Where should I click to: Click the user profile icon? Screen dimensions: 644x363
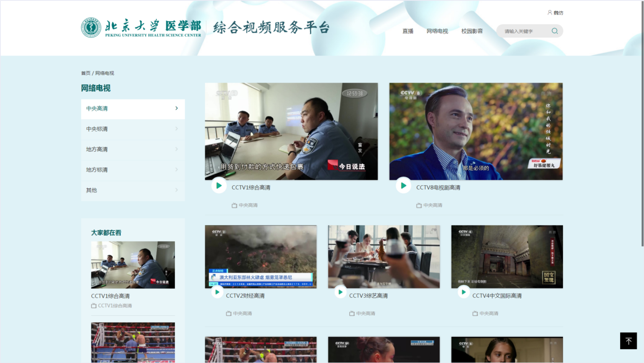click(x=549, y=13)
